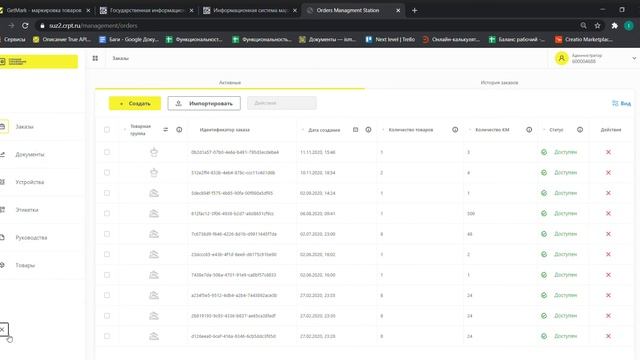This screenshot has width=640, height=360.
Task: Switch to История заказов tab
Action: point(499,82)
